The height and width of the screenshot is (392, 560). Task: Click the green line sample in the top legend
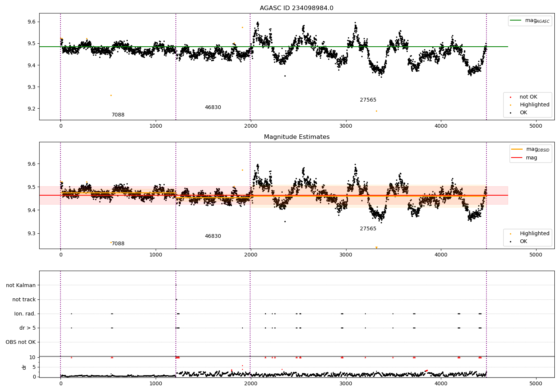coord(516,21)
